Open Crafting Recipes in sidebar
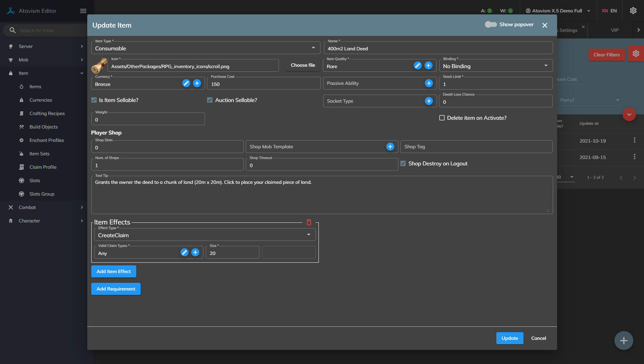Screen dimensions: 644x364 coord(47,113)
